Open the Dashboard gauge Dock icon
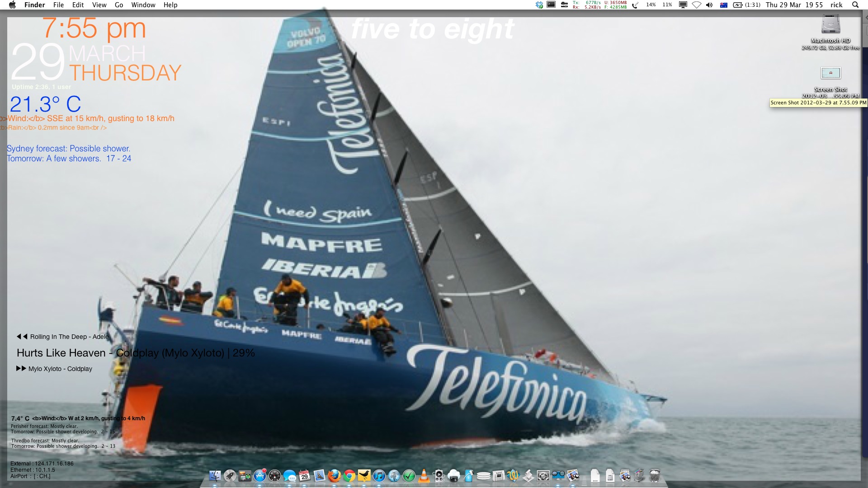868x488 pixels. [x=275, y=475]
